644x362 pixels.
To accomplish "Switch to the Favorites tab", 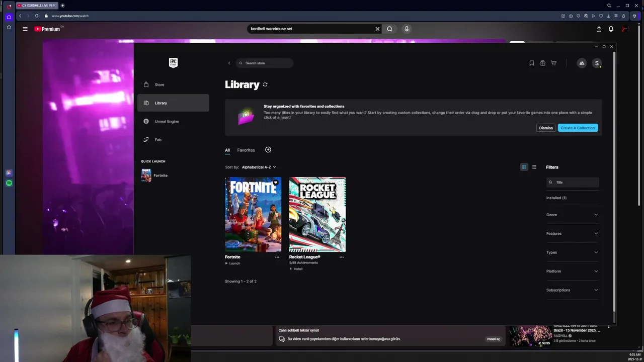I will 246,150.
